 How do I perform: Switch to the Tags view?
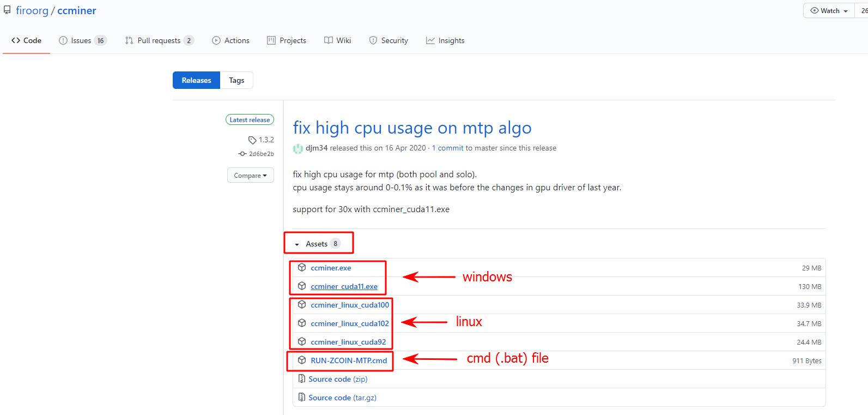point(236,80)
